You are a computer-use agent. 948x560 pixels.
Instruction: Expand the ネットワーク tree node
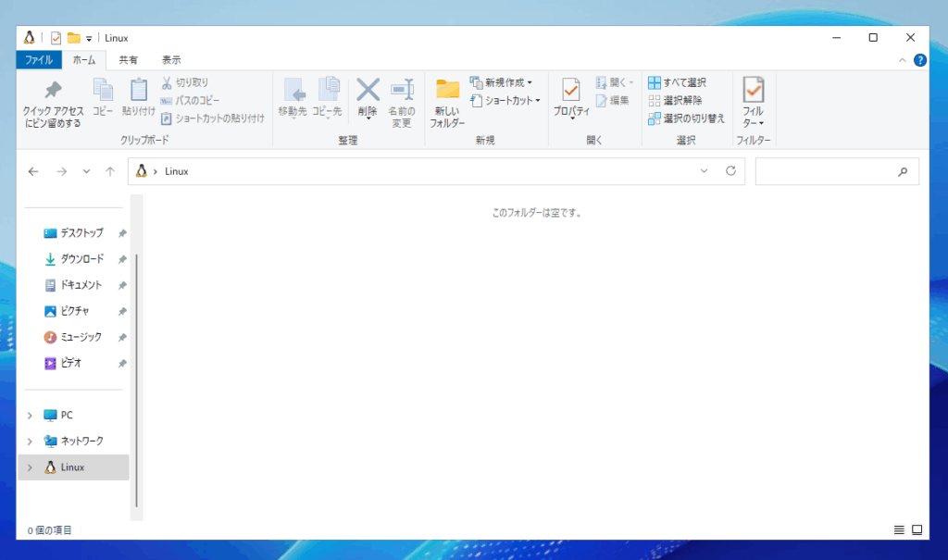30,442
